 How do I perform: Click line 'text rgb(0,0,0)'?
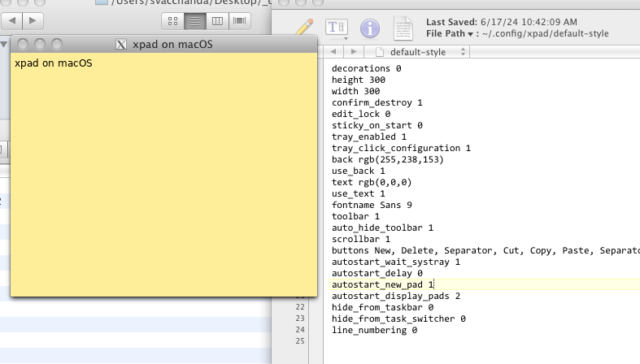point(372,183)
